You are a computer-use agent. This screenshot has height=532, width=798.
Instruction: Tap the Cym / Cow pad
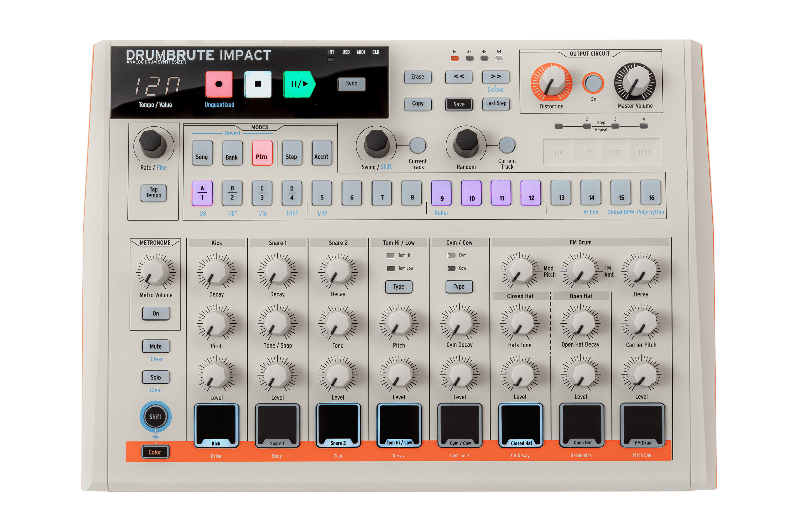(460, 425)
